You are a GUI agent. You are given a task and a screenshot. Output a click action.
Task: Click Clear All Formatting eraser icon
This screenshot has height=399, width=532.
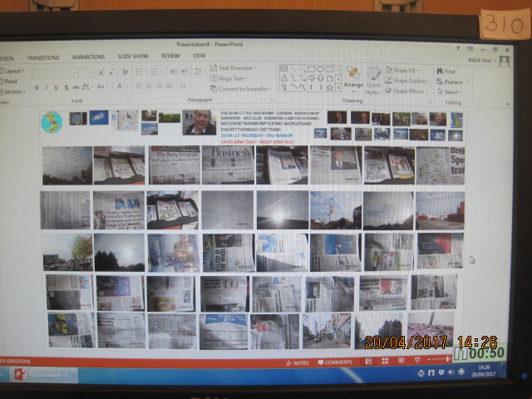125,72
